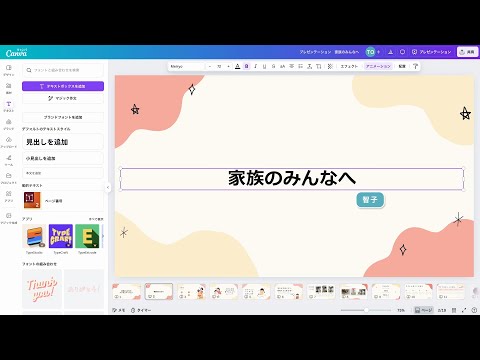Select the Thank you font combination
The width and height of the screenshot is (480, 360).
coord(42,289)
